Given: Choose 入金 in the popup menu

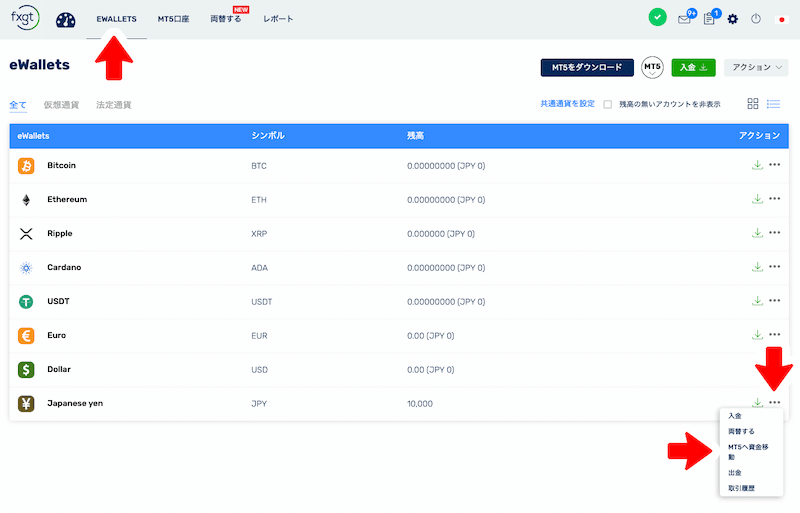Looking at the screenshot, I should [735, 416].
